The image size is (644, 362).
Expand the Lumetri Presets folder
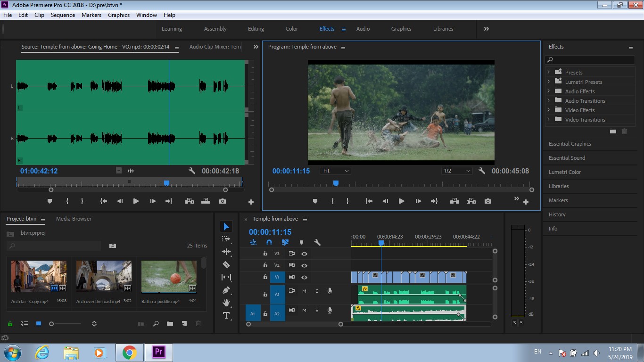click(548, 82)
